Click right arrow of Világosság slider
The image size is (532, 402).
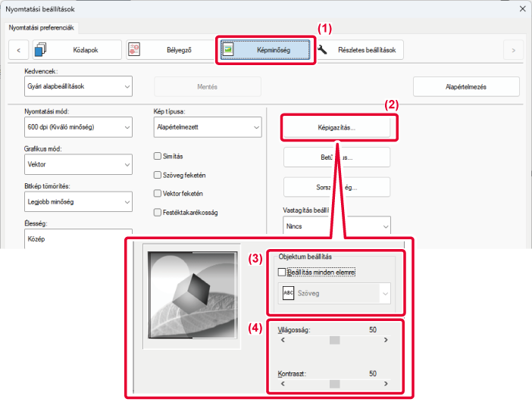click(386, 340)
